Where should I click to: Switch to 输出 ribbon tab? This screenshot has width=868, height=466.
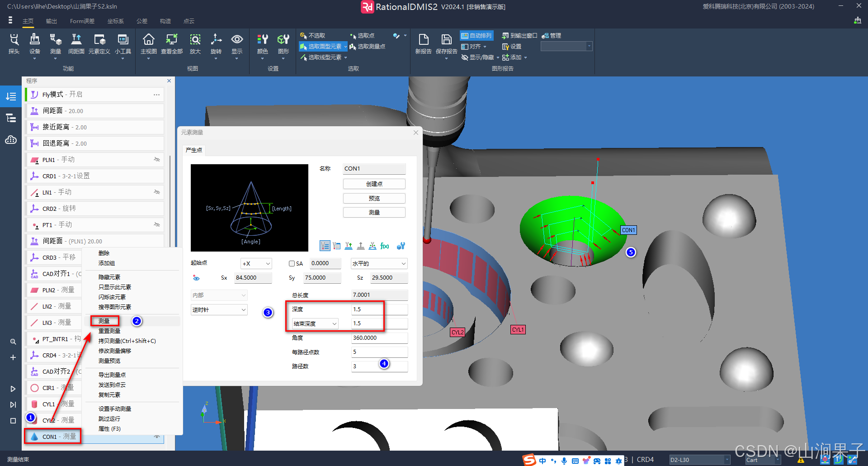[x=52, y=21]
